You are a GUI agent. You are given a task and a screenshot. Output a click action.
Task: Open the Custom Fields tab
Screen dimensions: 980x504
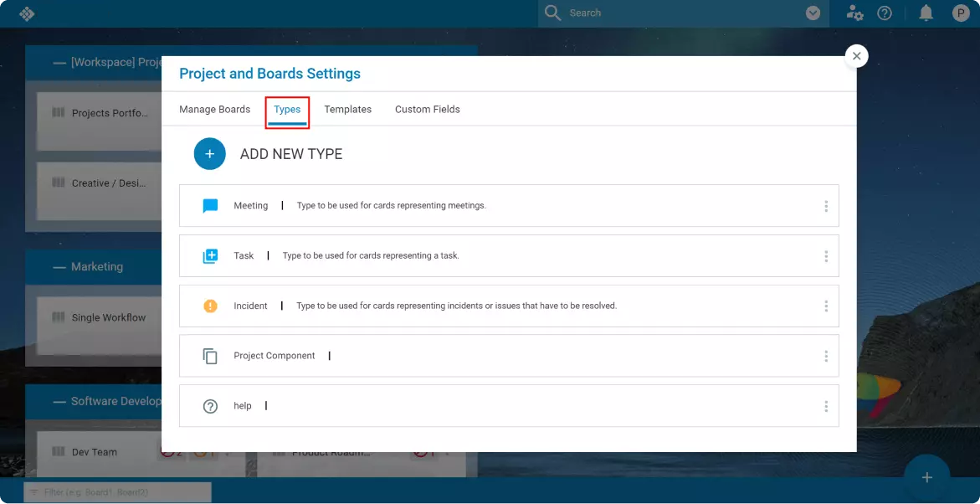427,110
